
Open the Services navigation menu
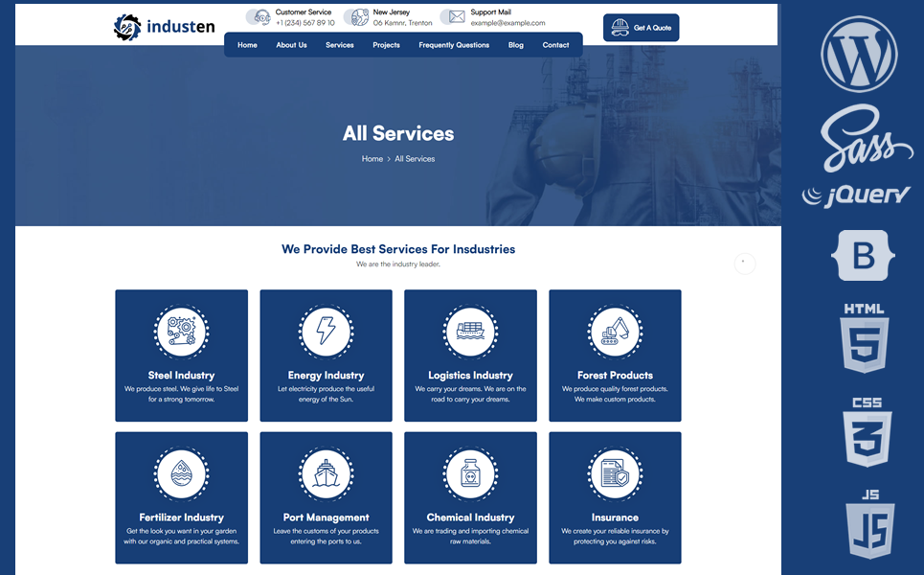click(x=339, y=45)
